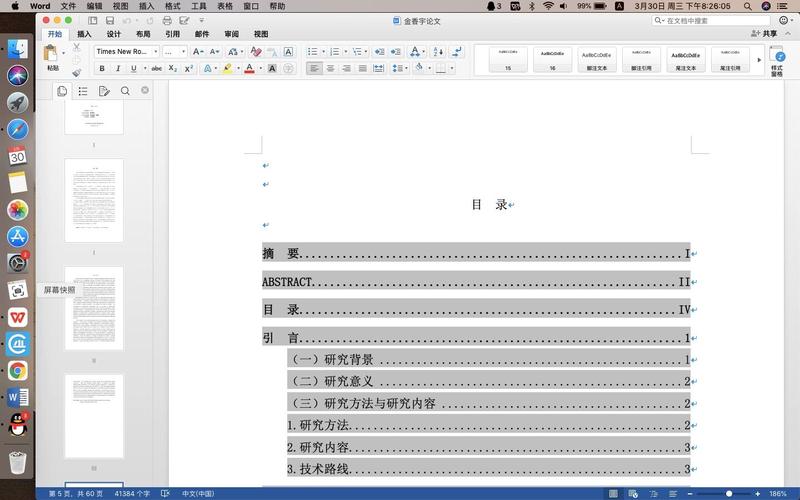The height and width of the screenshot is (500, 800).
Task: Clear formatting with the eraser A icon
Action: pos(256,52)
